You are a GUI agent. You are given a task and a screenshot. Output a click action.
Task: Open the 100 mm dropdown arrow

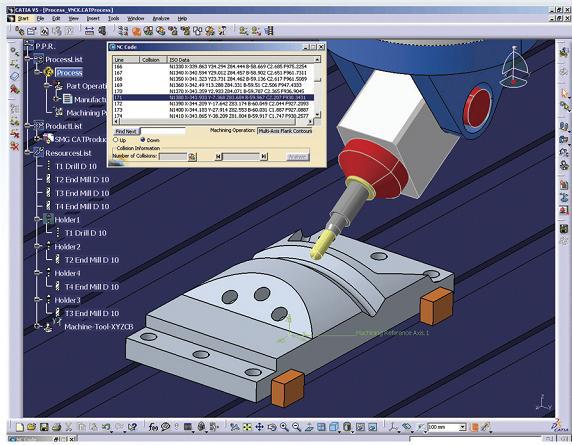(x=463, y=427)
